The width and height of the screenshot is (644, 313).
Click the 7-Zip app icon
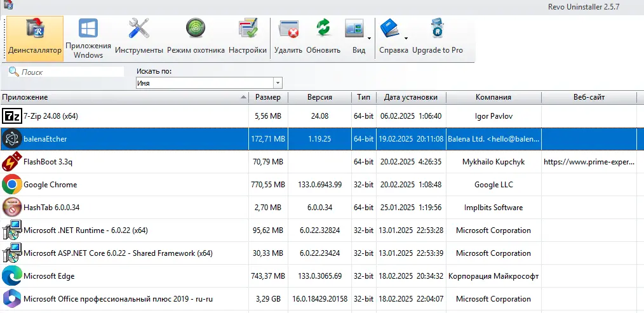click(x=12, y=116)
